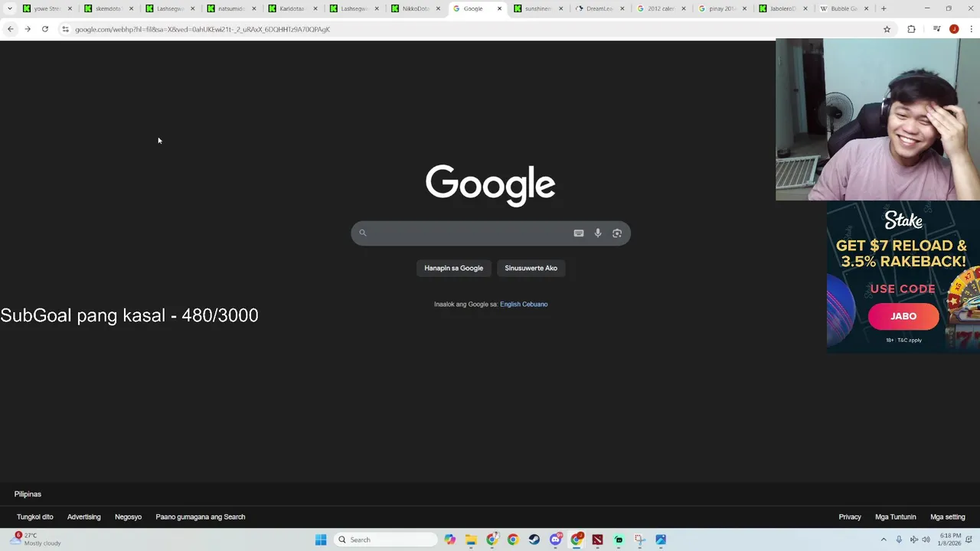Close the active Google tab
The width and height of the screenshot is (980, 551).
point(499,8)
